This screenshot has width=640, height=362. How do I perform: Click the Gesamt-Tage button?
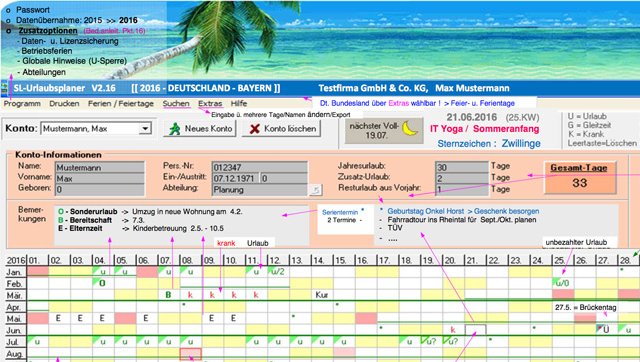click(x=580, y=178)
